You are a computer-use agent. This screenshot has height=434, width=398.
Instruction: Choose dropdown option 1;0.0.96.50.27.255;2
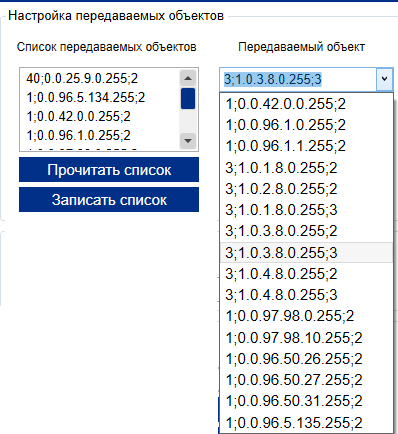[x=306, y=380]
